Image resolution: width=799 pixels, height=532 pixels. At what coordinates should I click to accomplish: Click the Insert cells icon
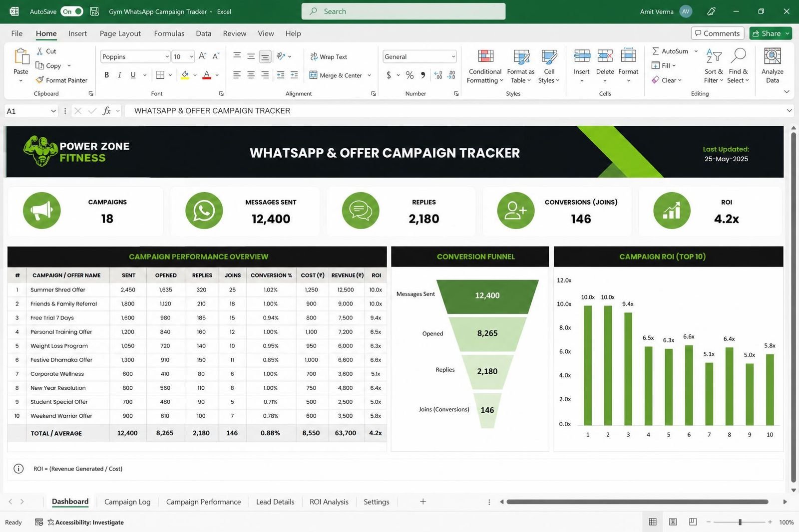point(582,56)
